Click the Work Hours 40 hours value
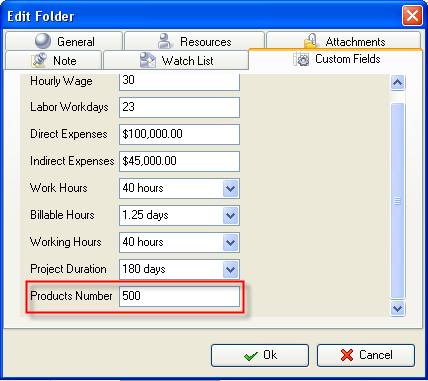The height and width of the screenshot is (381, 428). [x=143, y=188]
